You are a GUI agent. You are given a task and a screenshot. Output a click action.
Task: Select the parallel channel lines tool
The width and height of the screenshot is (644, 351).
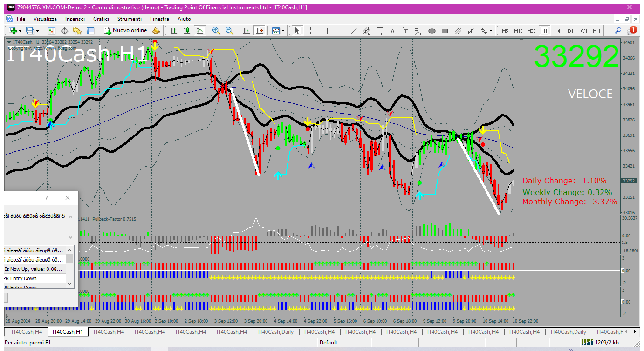pyautogui.click(x=458, y=31)
